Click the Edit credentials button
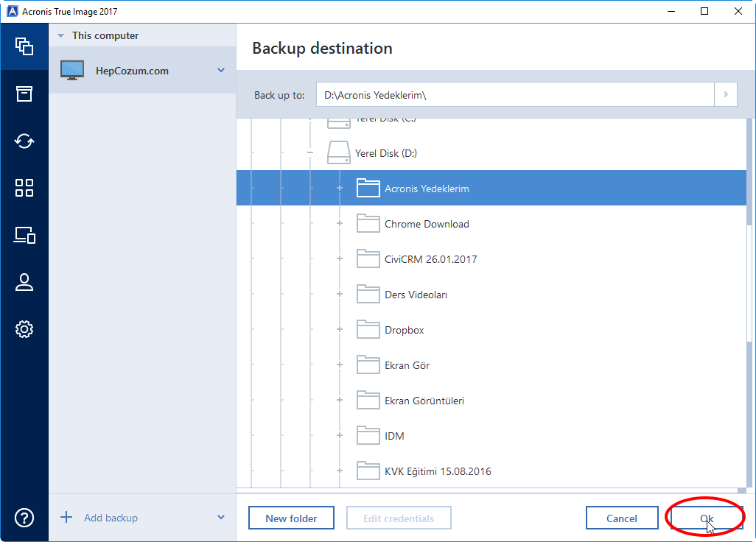 (399, 518)
